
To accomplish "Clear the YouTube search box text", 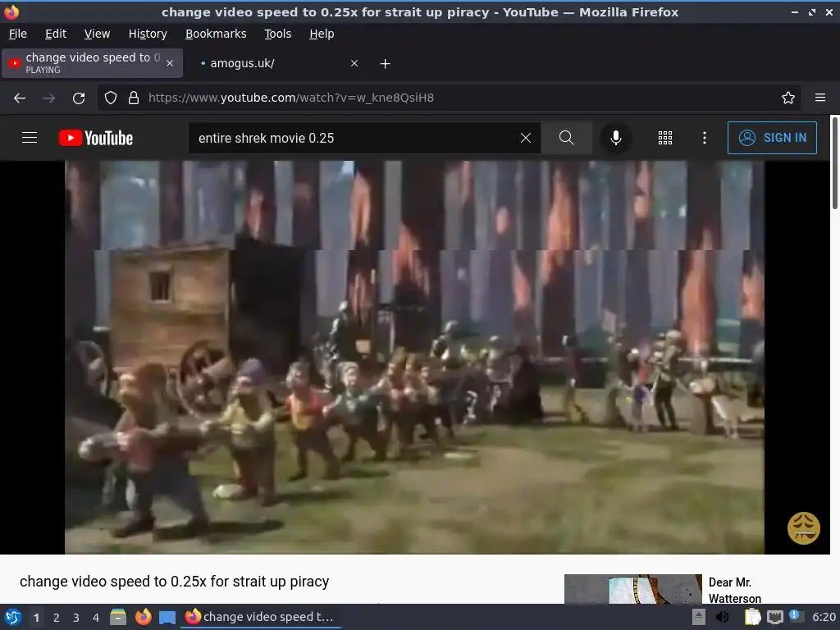I will (x=526, y=138).
